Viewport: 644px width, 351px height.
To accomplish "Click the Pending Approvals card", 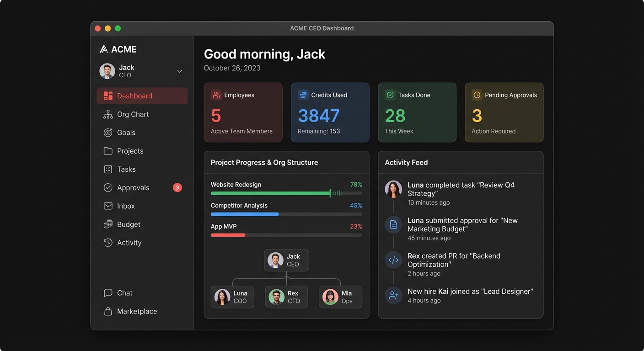I will [x=504, y=112].
